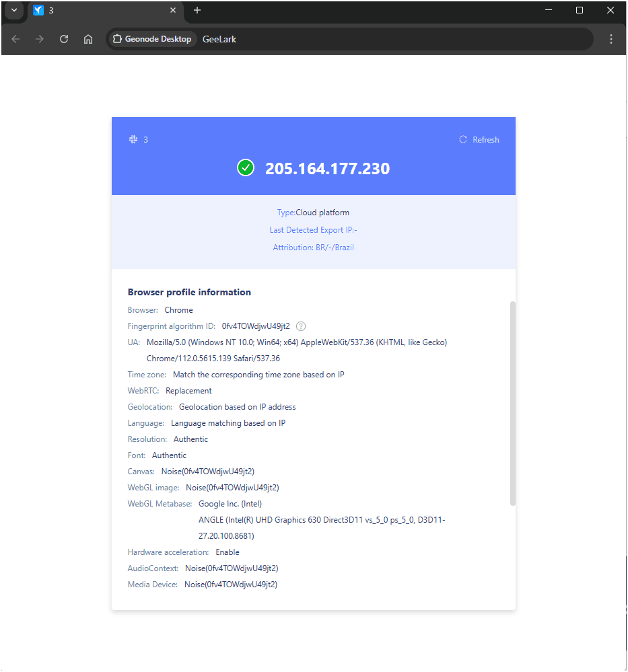Reload the page using the toolbar reload icon

tap(64, 39)
